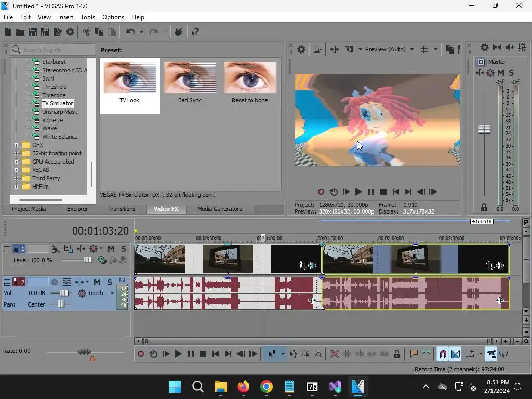This screenshot has width=532, height=399.
Task: Toggle Master fader channel lock padlock
Action: coord(484,207)
